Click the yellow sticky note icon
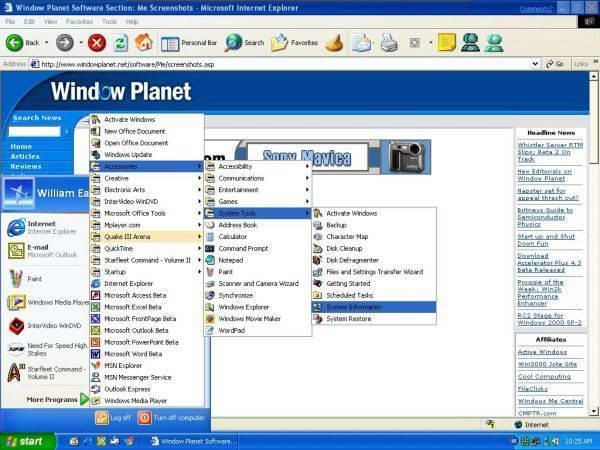 click(x=447, y=42)
